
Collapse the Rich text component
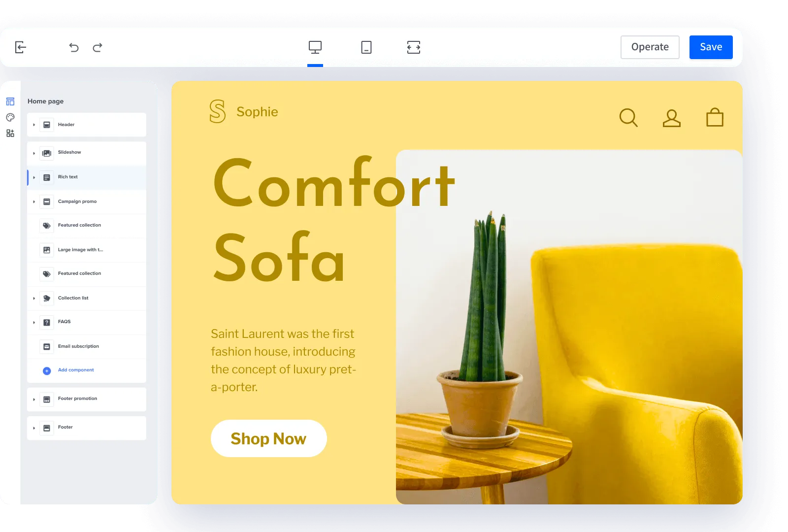coord(34,177)
